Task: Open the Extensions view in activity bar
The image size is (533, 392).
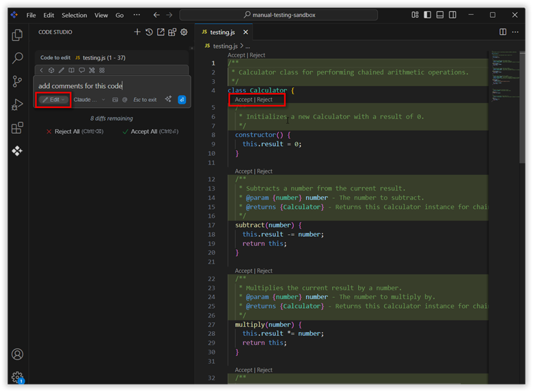Action: click(18, 128)
